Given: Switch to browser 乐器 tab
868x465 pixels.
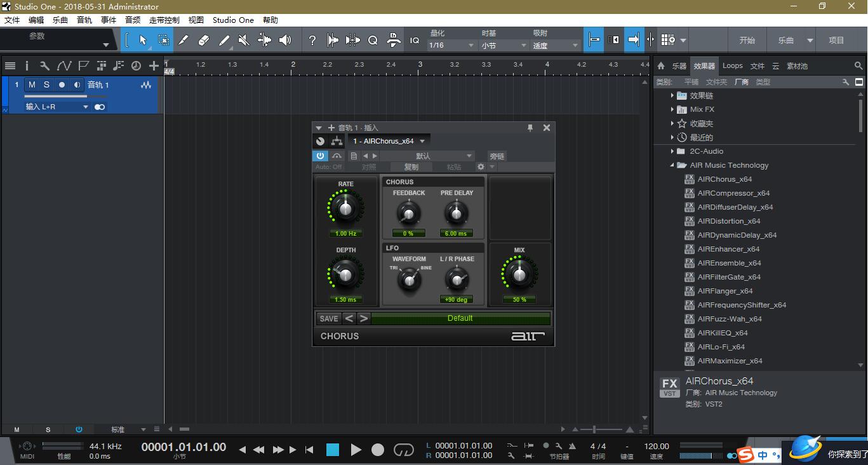Looking at the screenshot, I should (x=679, y=65).
